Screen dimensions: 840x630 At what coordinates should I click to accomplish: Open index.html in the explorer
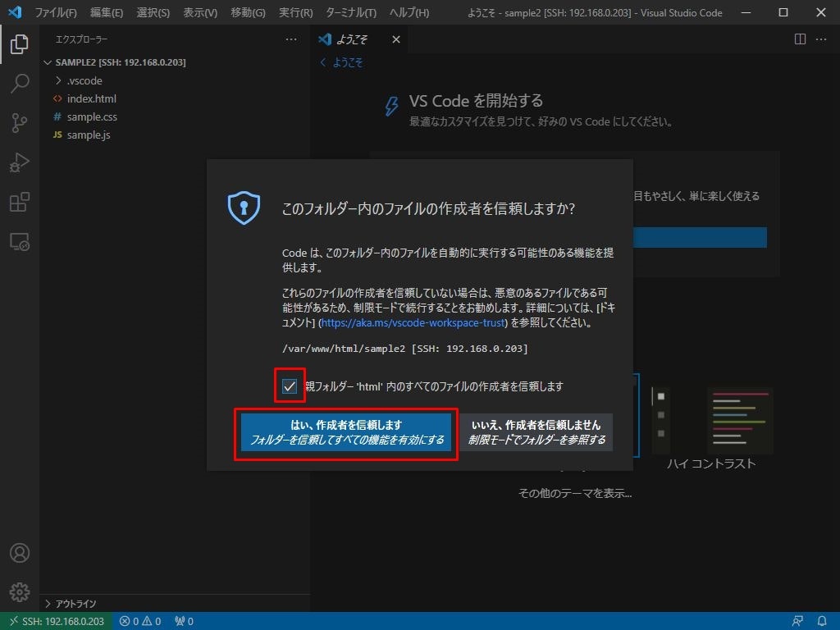(92, 98)
